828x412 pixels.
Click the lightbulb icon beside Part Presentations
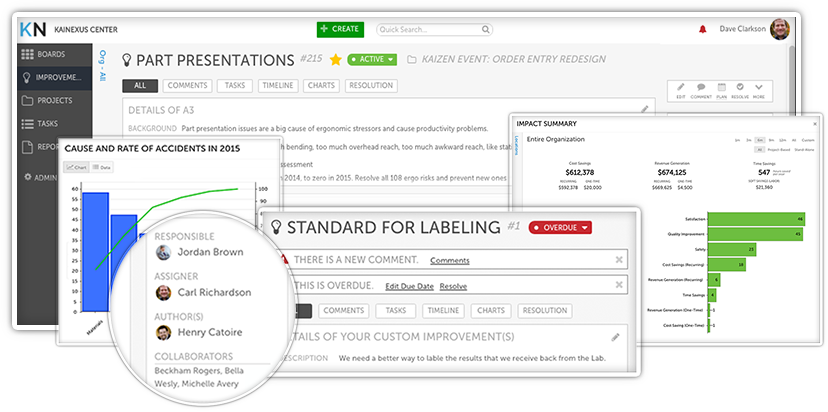[x=126, y=60]
